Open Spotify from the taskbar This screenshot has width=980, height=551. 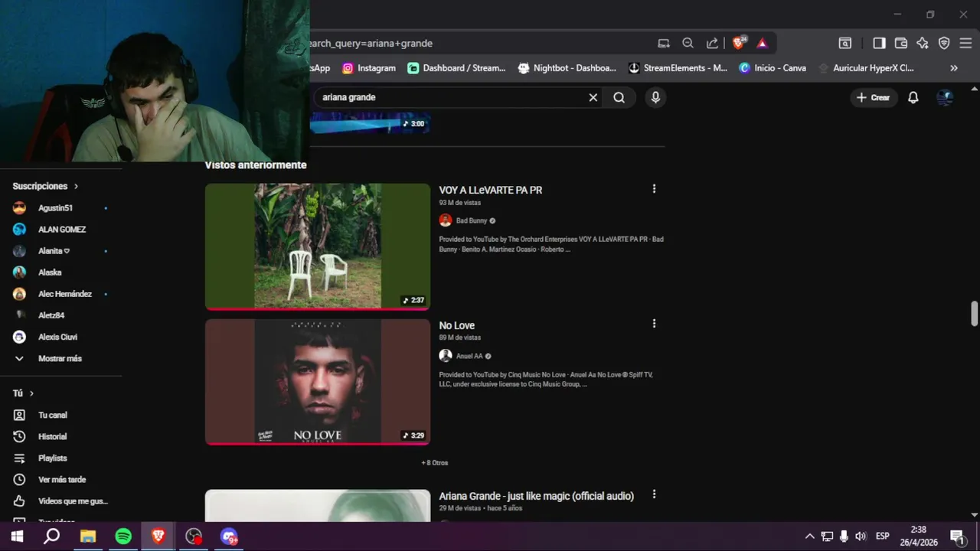pos(123,536)
